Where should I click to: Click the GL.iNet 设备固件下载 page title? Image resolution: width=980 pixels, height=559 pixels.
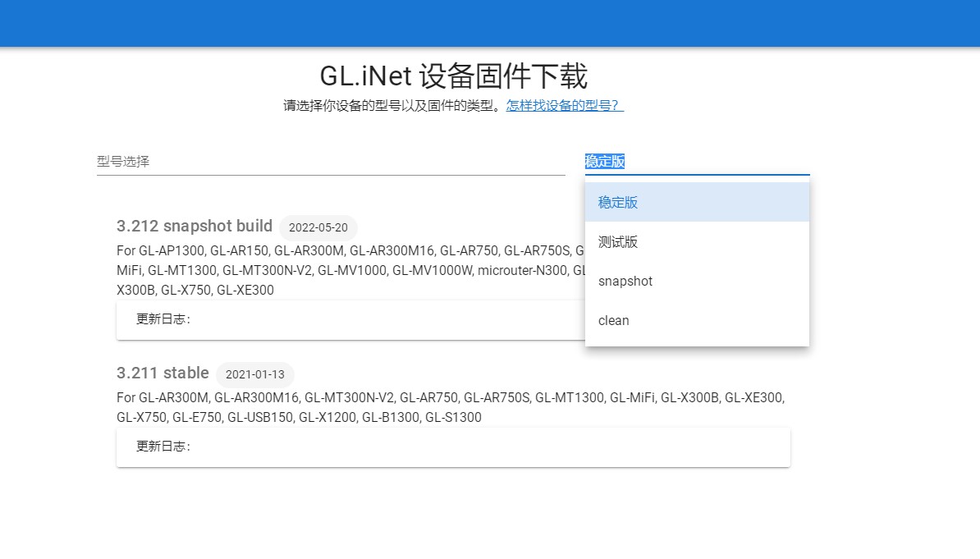pyautogui.click(x=453, y=76)
